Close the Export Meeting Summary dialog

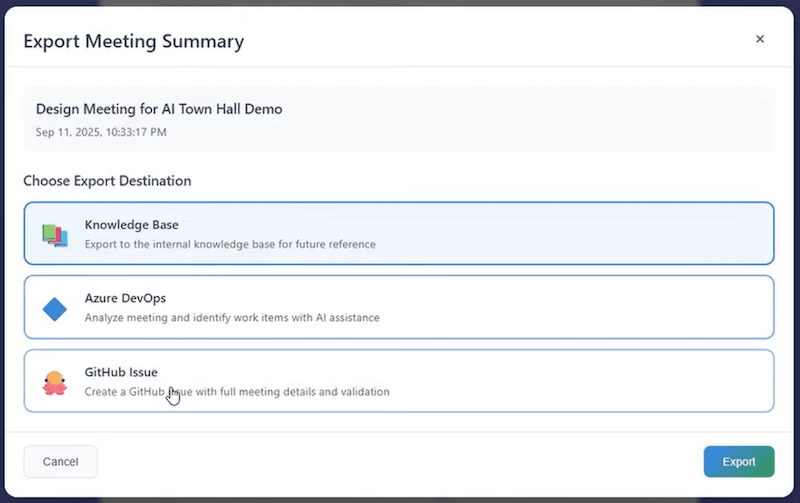pyautogui.click(x=760, y=39)
